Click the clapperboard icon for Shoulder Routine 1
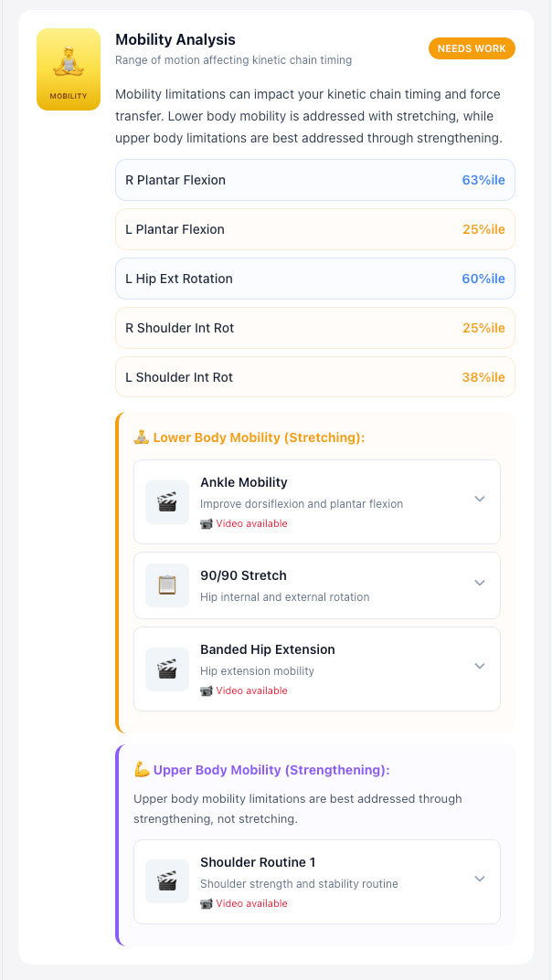Viewport: 552px width, 980px height. (167, 879)
